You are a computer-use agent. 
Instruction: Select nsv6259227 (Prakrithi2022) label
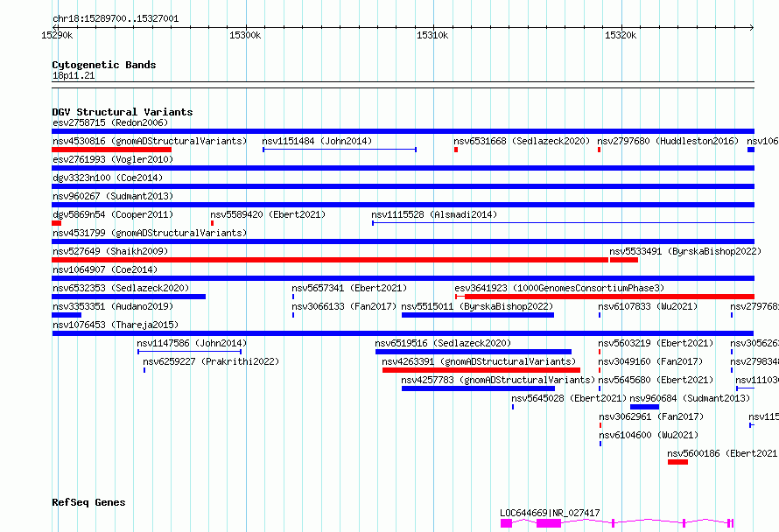[211, 361]
